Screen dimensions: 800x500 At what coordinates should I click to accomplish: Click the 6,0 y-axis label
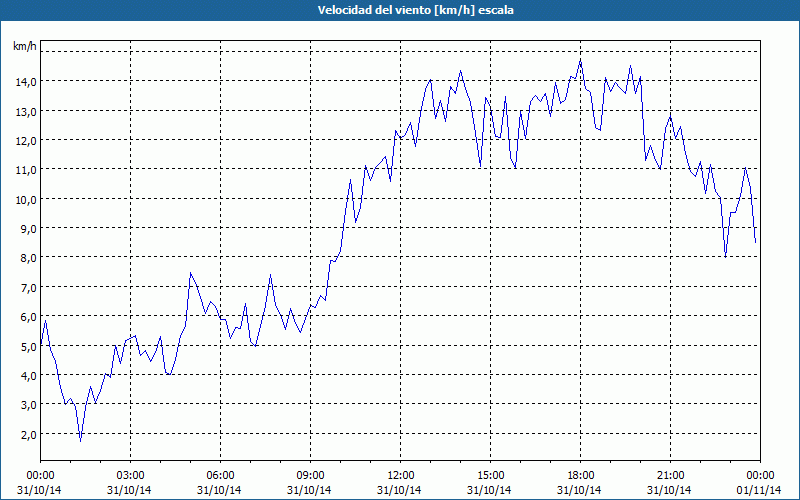(28, 317)
